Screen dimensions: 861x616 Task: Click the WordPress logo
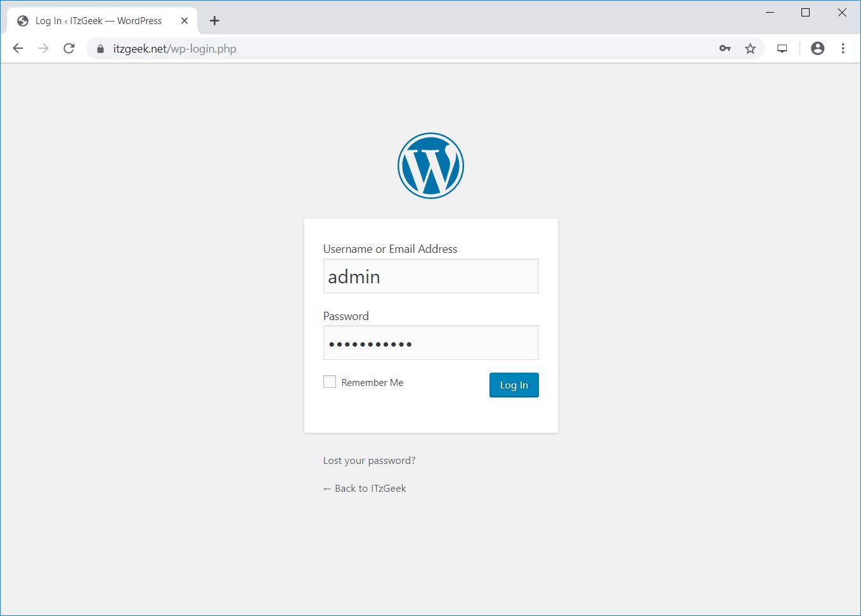click(430, 165)
